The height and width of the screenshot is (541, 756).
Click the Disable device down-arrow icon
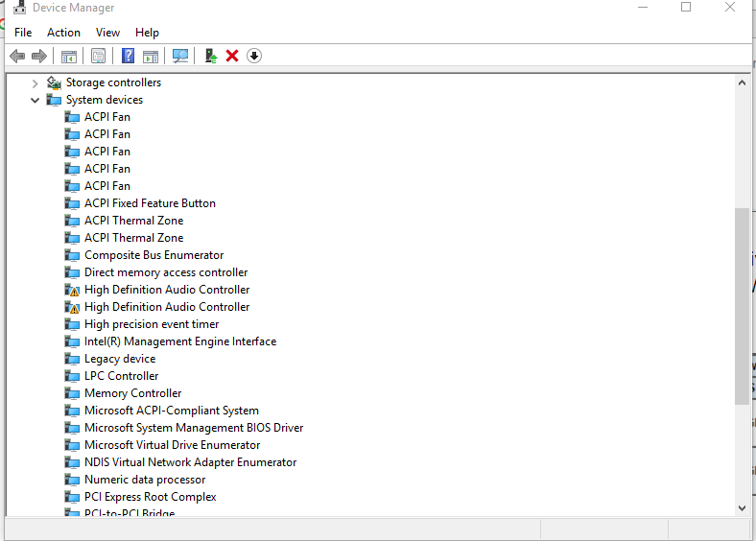[254, 56]
